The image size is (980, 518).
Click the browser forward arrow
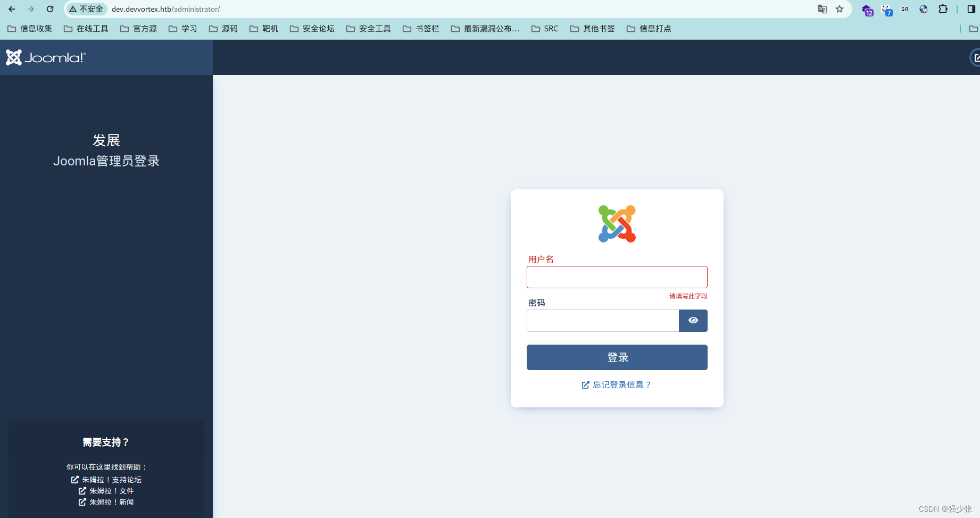31,9
